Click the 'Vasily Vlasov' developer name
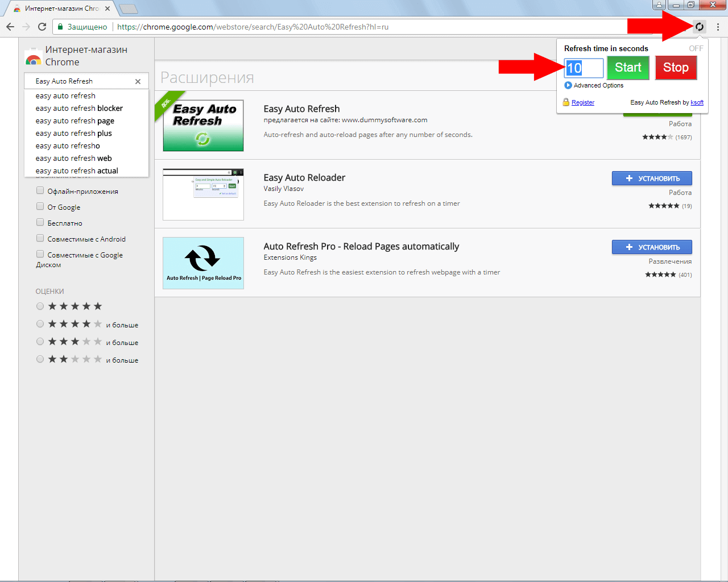Screen dimensions: 728x582 [x=283, y=189]
